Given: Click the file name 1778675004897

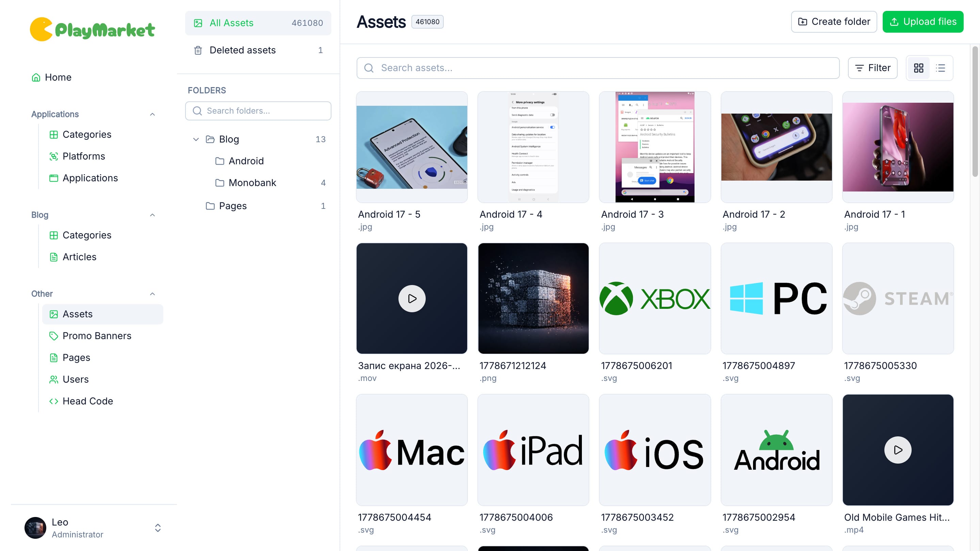Looking at the screenshot, I should [758, 365].
